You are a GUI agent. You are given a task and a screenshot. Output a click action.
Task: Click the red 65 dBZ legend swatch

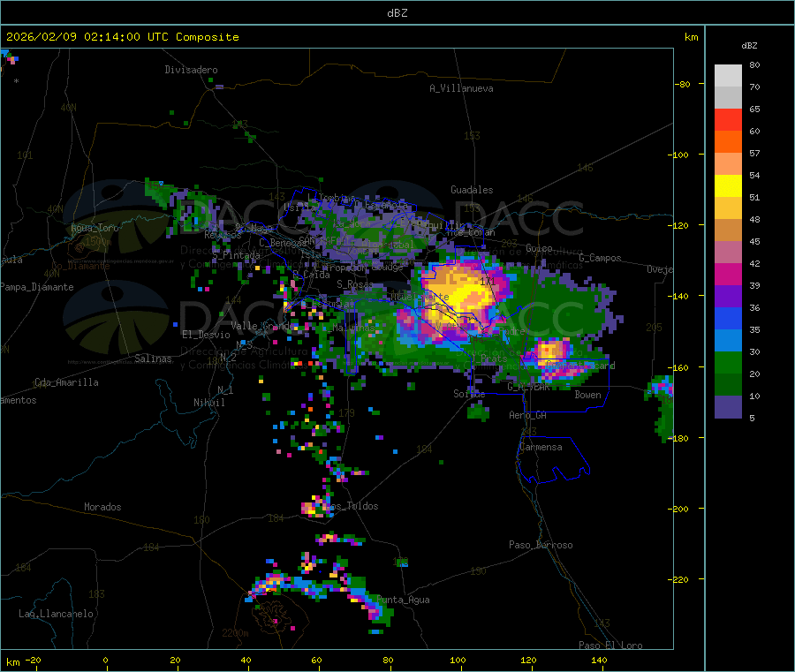(728, 119)
